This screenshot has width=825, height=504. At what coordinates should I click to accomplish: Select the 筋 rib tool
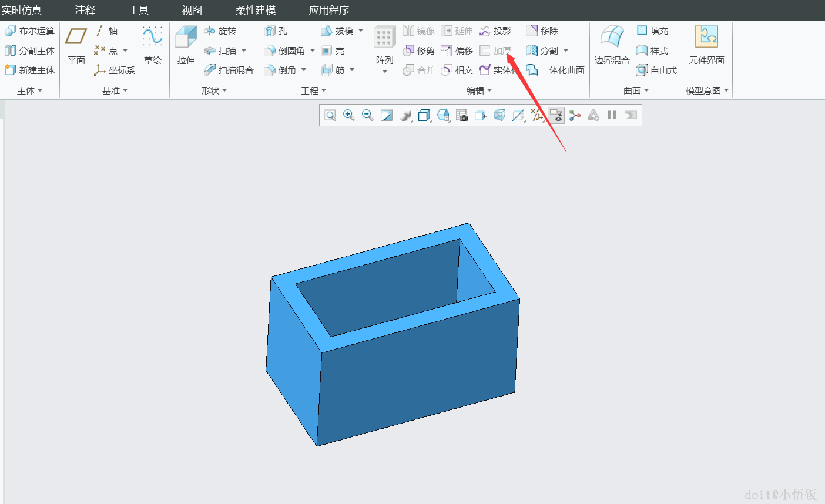333,70
